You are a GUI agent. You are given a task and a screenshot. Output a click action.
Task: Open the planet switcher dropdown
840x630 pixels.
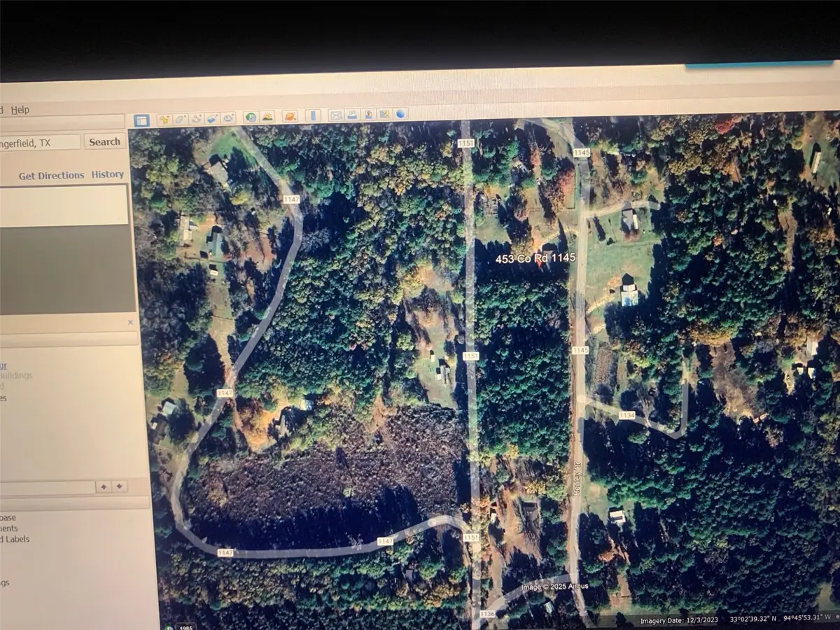[x=290, y=119]
